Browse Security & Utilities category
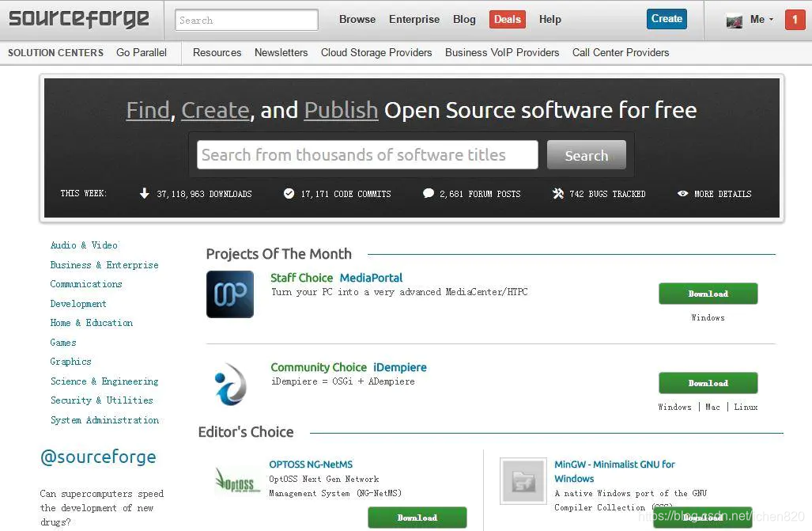This screenshot has width=812, height=531. click(101, 401)
